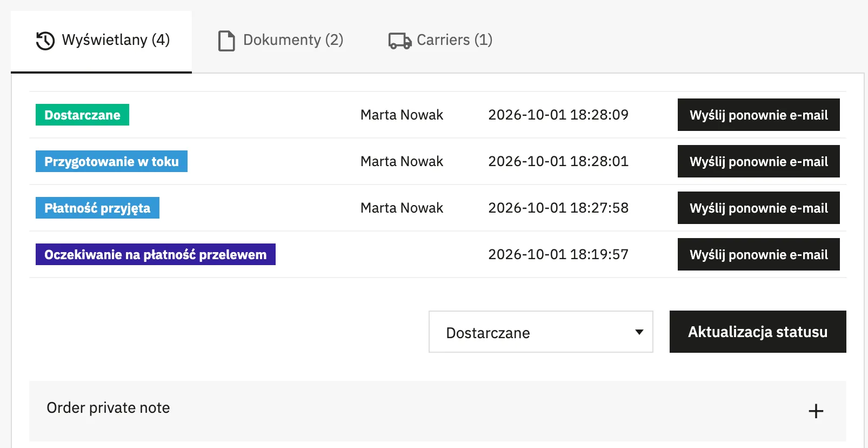
Task: Resend e-mail for Oczekiwanie na płatność przelewem row
Action: [759, 254]
